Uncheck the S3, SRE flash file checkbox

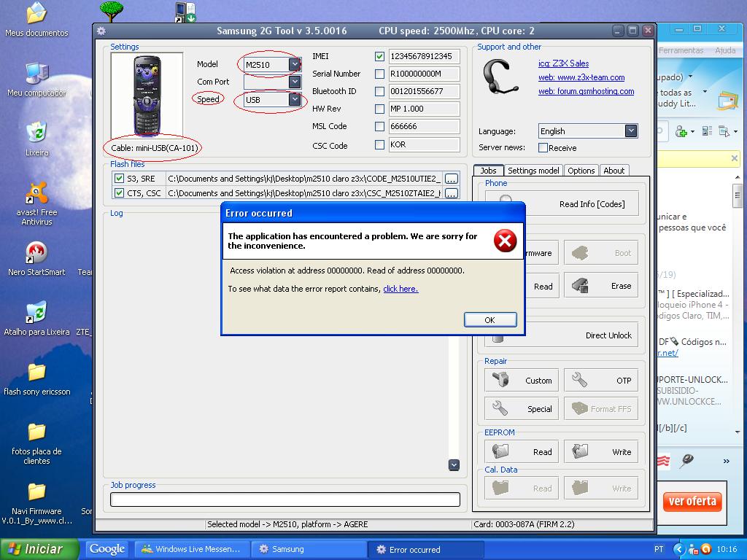coord(119,179)
